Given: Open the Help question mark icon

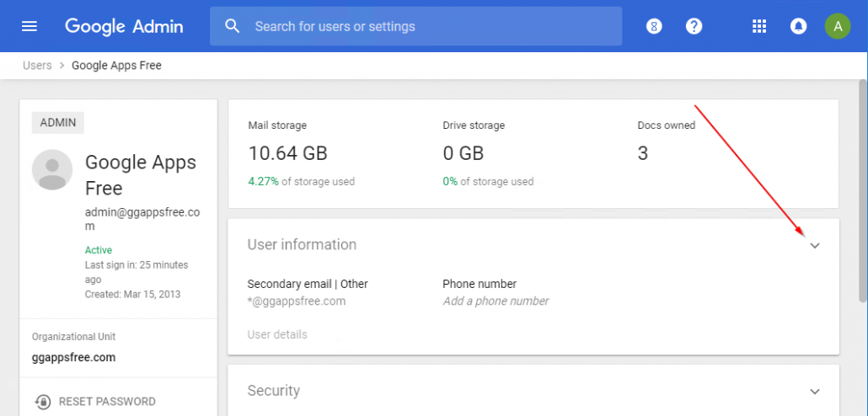Looking at the screenshot, I should pos(694,26).
